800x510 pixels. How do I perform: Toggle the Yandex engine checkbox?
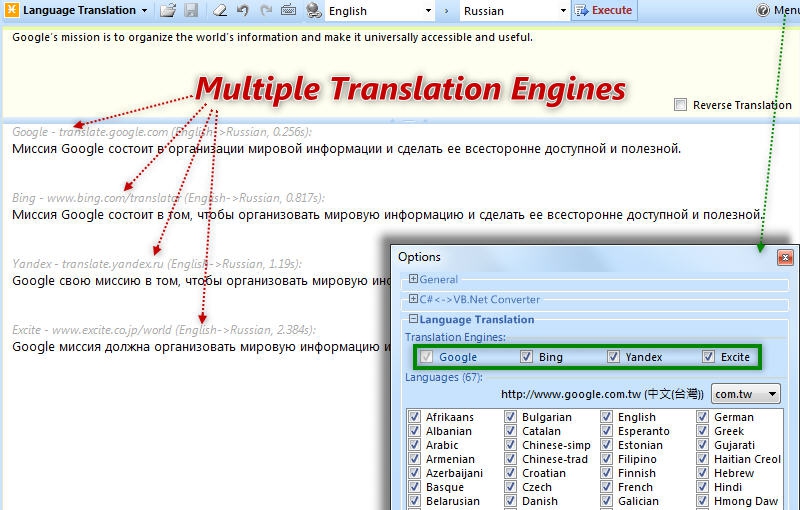point(613,356)
